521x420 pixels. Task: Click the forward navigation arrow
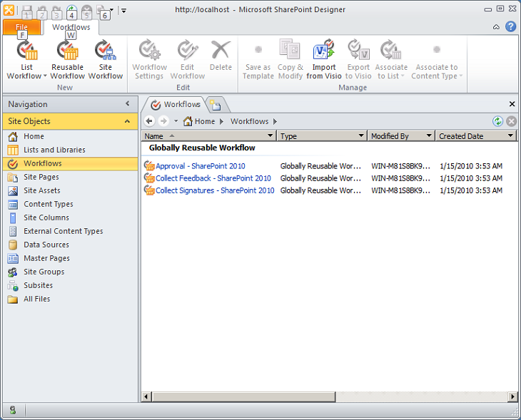tap(163, 121)
